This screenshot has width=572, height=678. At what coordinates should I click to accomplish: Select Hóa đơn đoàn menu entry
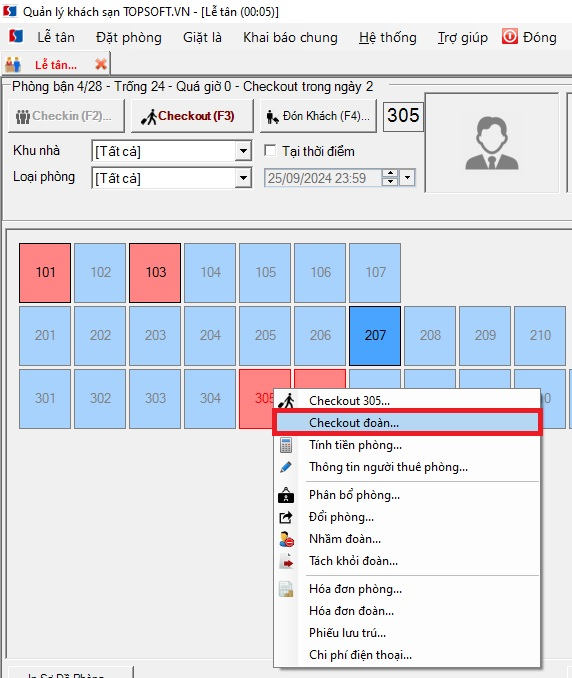pos(407,611)
